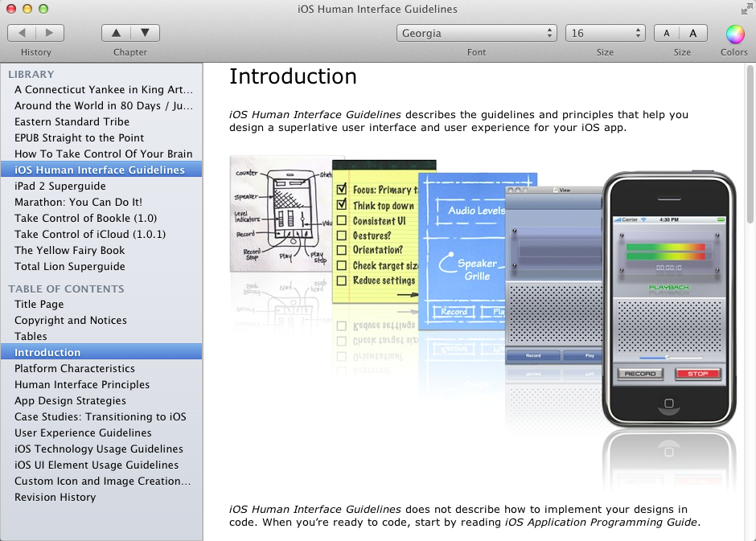Open the font size 16 dropdown

(x=605, y=33)
